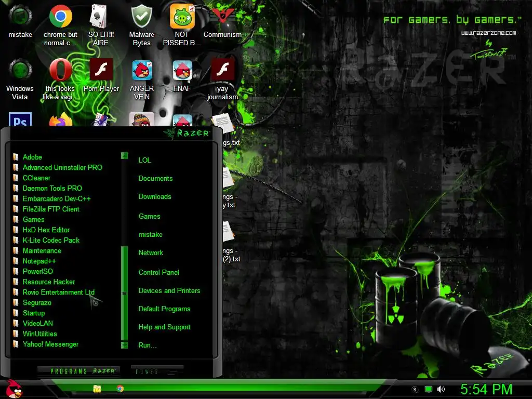
Task: Click the Power button in start menu
Action: pyautogui.click(x=157, y=371)
